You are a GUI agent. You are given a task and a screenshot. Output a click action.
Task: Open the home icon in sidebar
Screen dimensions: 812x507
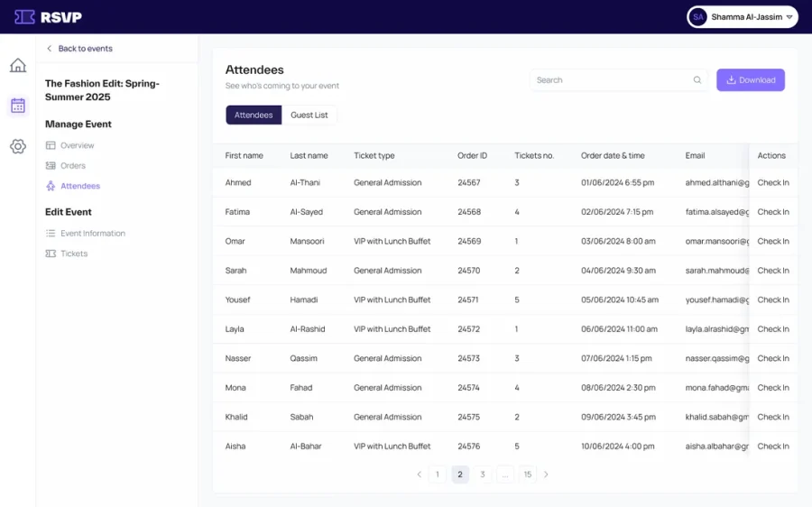(x=18, y=65)
